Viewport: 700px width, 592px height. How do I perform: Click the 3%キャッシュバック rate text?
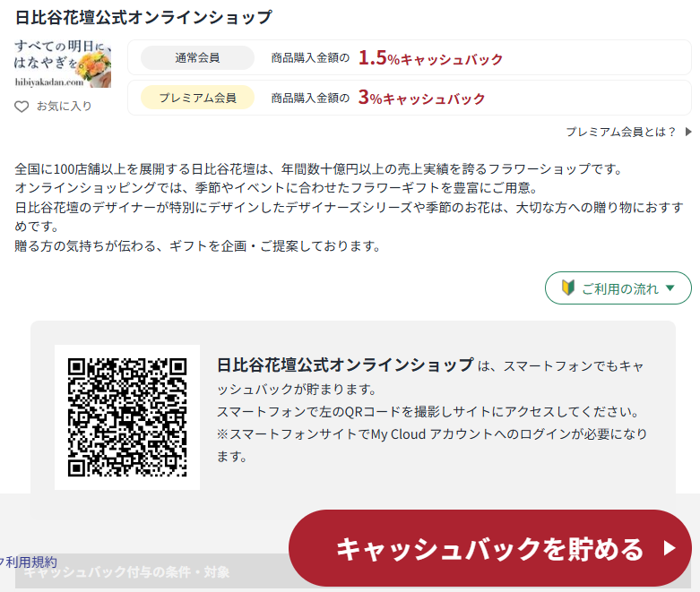[x=421, y=98]
